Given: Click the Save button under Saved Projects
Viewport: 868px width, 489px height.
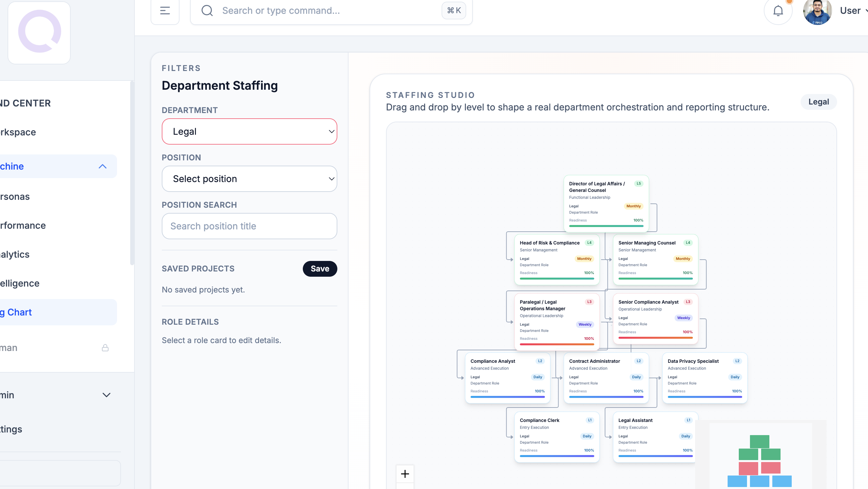Looking at the screenshot, I should point(320,268).
